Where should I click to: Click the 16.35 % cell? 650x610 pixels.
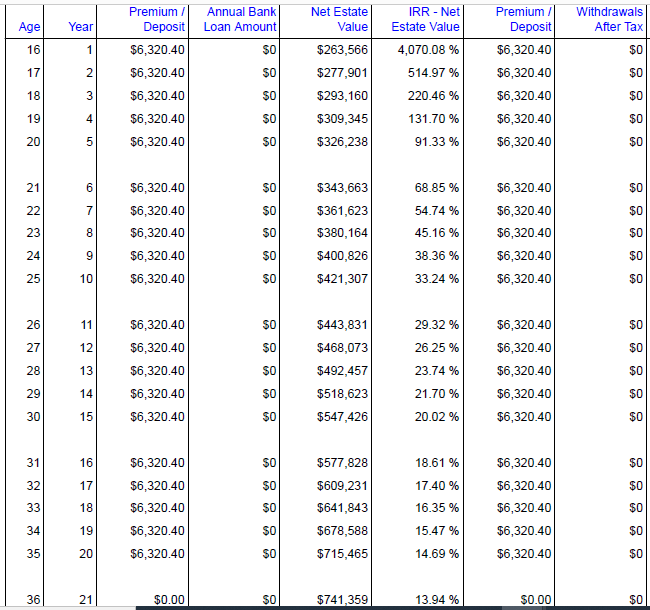437,508
